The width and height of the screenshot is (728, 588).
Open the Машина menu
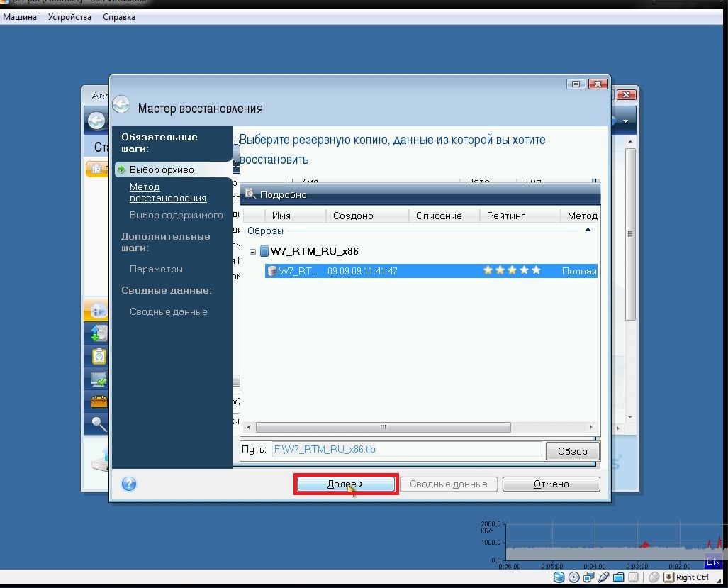coord(20,17)
